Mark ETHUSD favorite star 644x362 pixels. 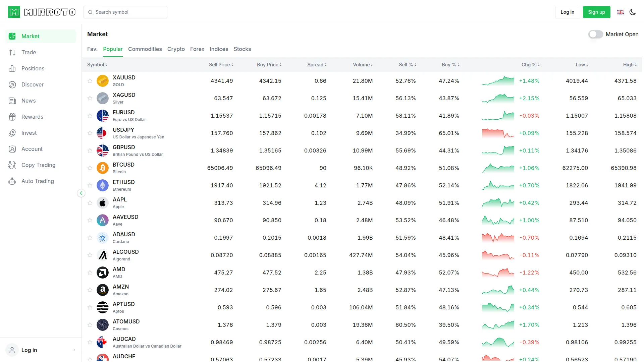[90, 185]
